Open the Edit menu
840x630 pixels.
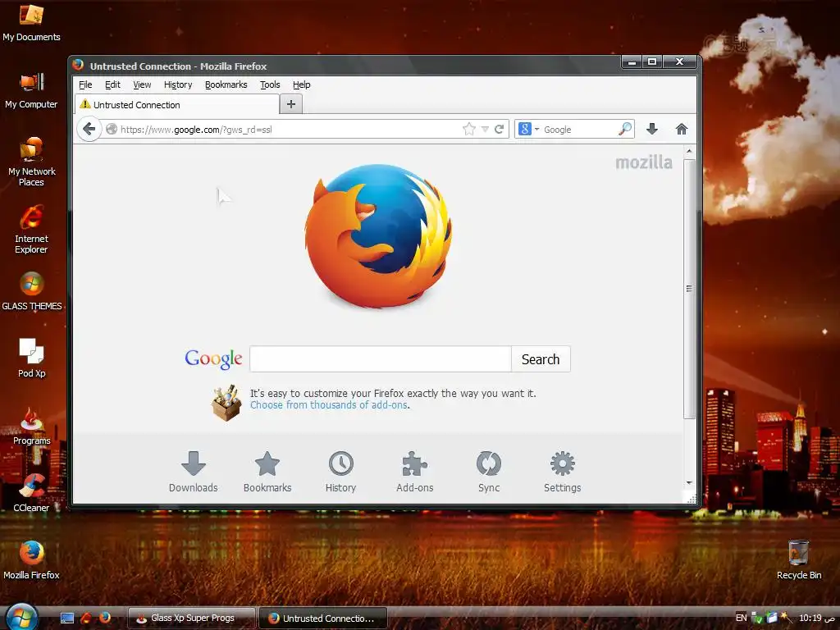(x=112, y=84)
